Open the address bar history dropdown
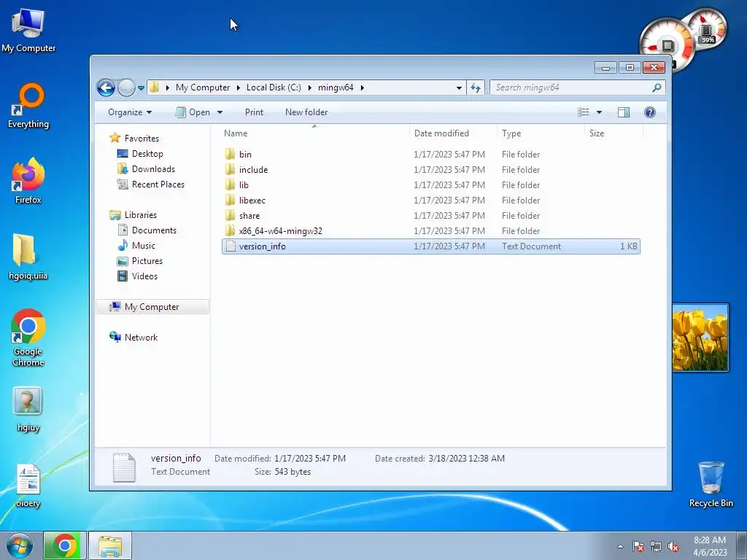The image size is (747, 560). [x=459, y=87]
